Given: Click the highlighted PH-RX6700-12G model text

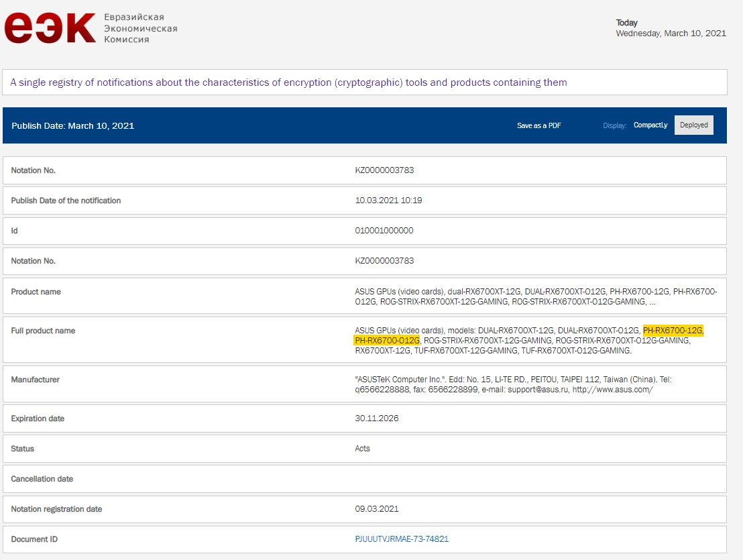Looking at the screenshot, I should pyautogui.click(x=673, y=330).
